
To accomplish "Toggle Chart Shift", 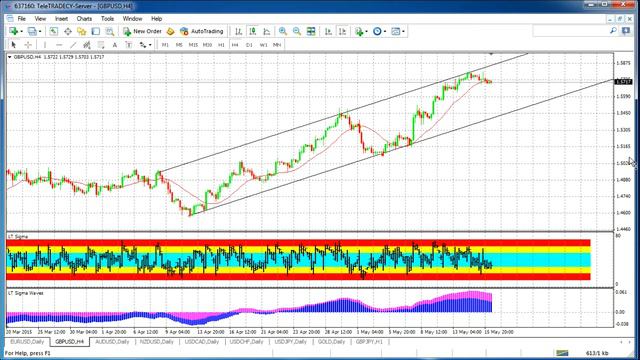I will [x=342, y=31].
